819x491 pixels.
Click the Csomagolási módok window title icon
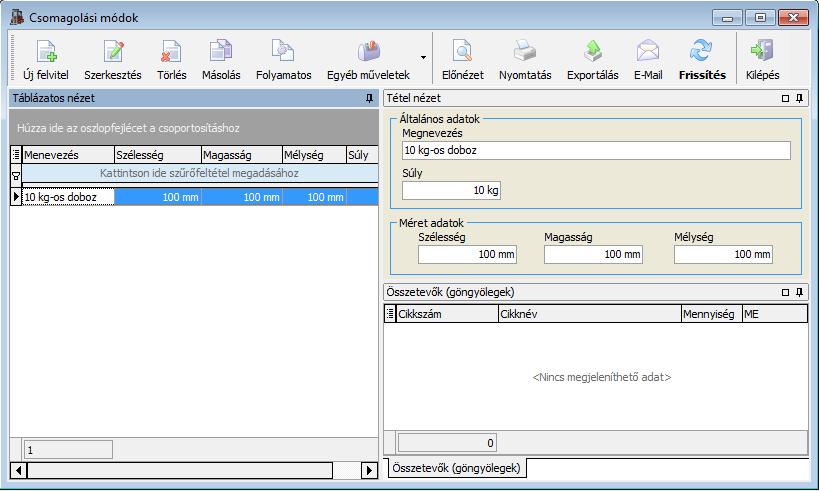click(17, 17)
